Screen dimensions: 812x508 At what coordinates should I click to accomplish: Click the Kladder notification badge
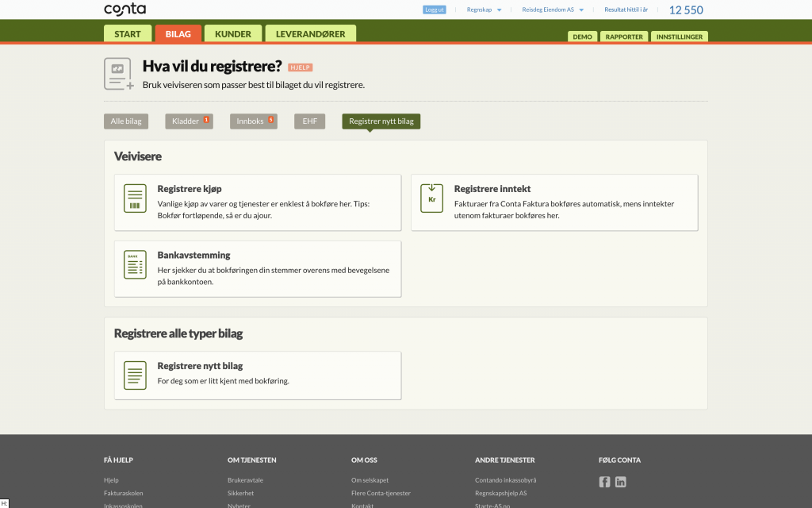click(206, 120)
